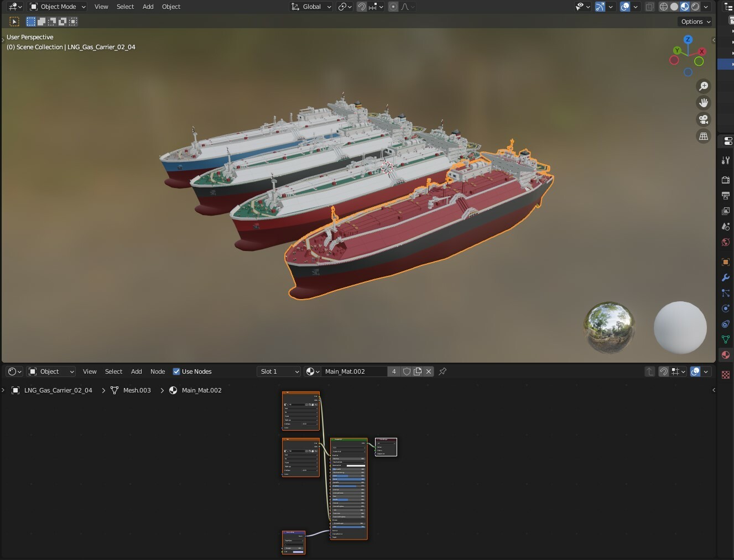This screenshot has height=560, width=734.
Task: Activate the Zoom magnifier in viewport gizmos
Action: pyautogui.click(x=703, y=86)
